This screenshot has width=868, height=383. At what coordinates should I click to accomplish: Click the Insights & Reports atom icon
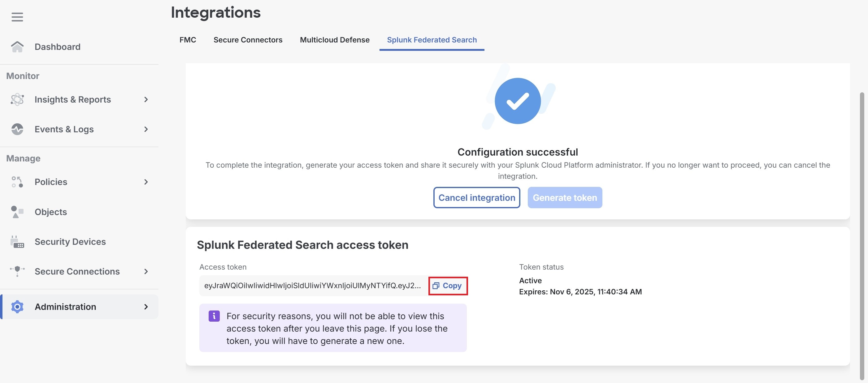(17, 99)
